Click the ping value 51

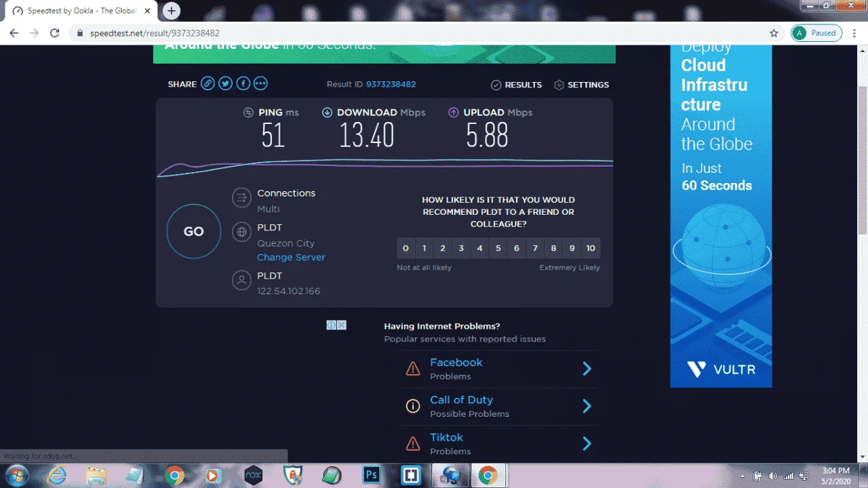point(273,136)
